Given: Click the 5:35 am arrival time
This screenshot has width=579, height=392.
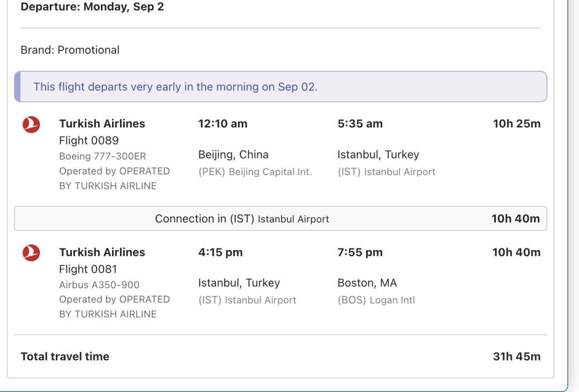Looking at the screenshot, I should (x=360, y=124).
